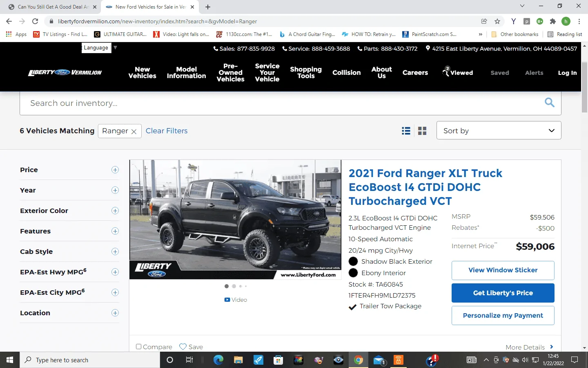The height and width of the screenshot is (368, 588).
Task: Open the 2021 Ford Ranger XLT title link
Action: tap(425, 187)
